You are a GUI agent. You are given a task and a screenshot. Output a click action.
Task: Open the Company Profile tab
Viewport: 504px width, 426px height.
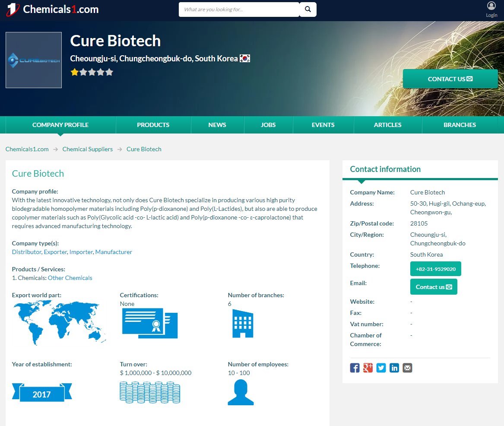[60, 125]
